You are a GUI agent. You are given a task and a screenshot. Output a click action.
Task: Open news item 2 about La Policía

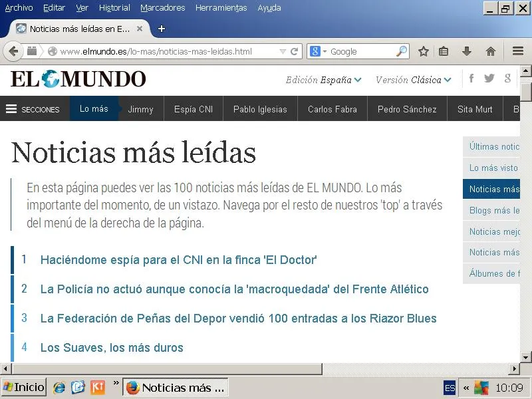coord(235,289)
